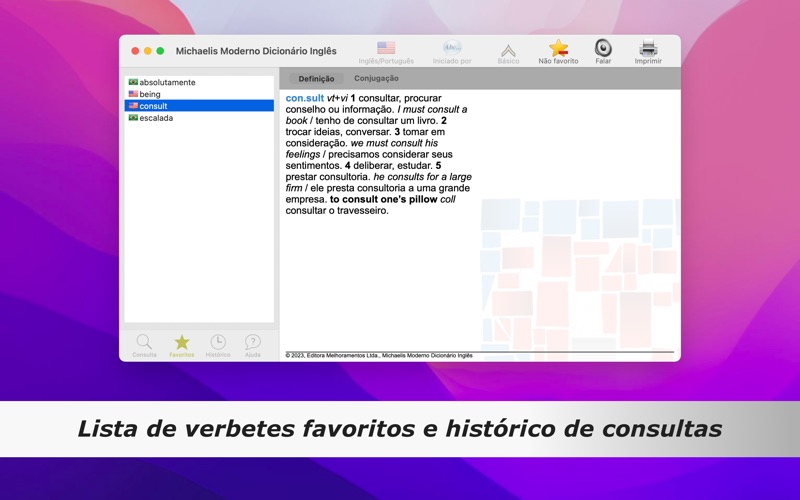
Task: Switch to the Definição tab
Action: [316, 79]
